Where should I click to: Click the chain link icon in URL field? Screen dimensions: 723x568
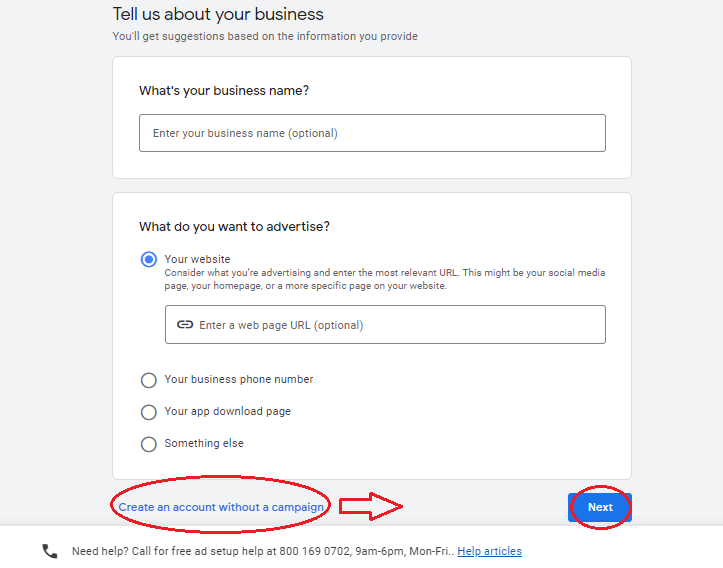tap(184, 325)
